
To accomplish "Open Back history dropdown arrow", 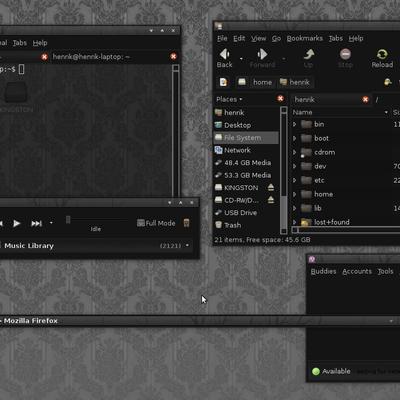I will 241,59.
